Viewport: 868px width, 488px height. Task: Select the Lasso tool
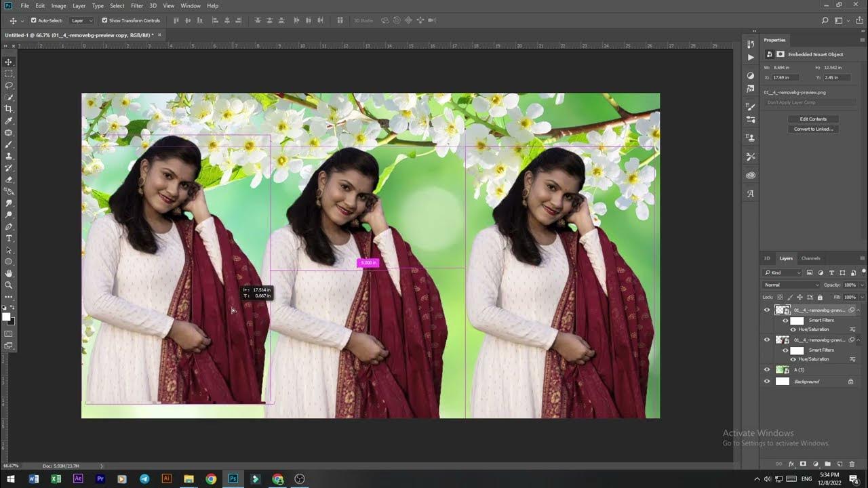coord(9,86)
